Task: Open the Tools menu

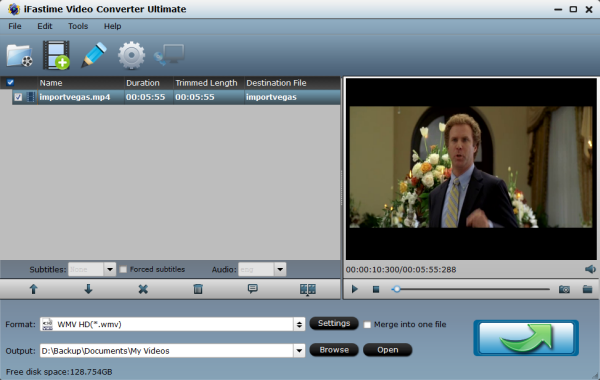Action: pyautogui.click(x=78, y=26)
